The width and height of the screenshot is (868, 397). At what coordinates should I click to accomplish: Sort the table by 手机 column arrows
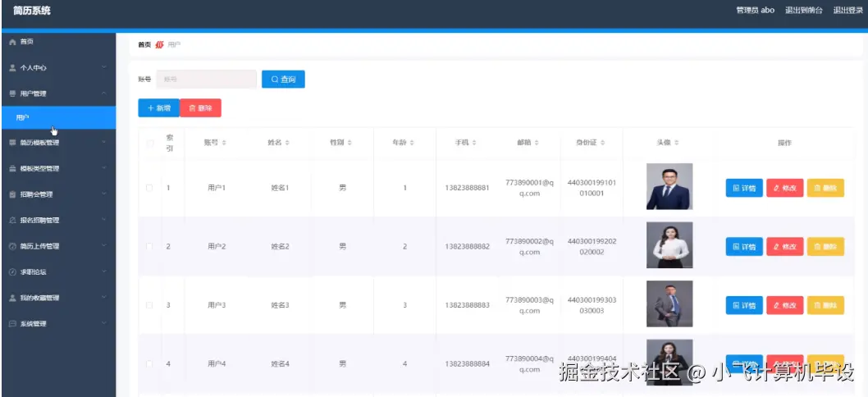(x=474, y=143)
